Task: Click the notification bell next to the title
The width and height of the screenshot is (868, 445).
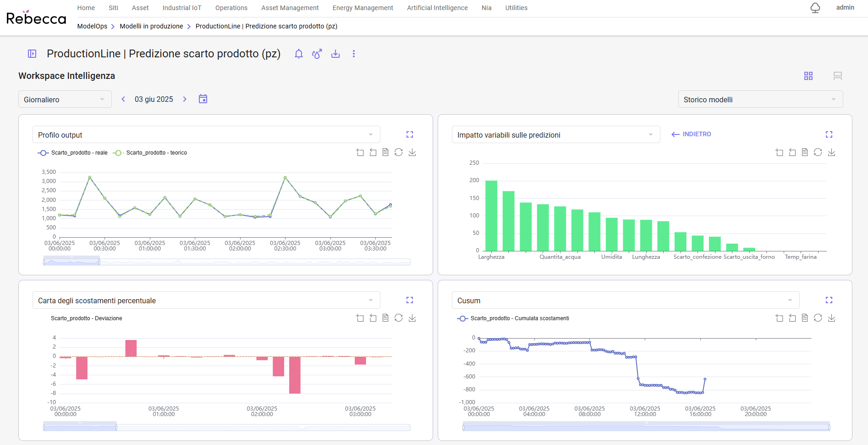Action: [299, 54]
